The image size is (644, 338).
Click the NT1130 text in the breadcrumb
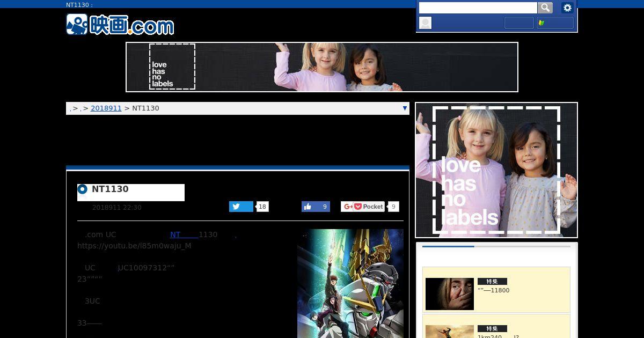[x=145, y=108]
